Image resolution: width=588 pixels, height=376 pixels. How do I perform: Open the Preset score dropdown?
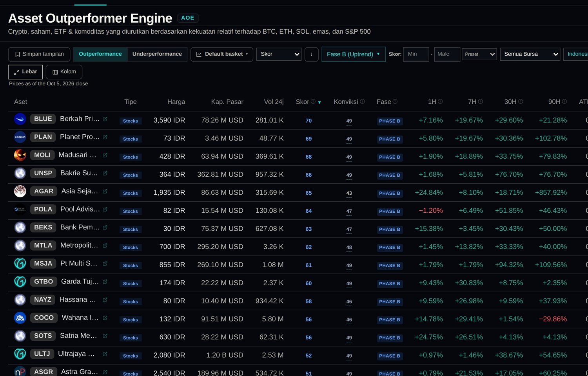[479, 54]
